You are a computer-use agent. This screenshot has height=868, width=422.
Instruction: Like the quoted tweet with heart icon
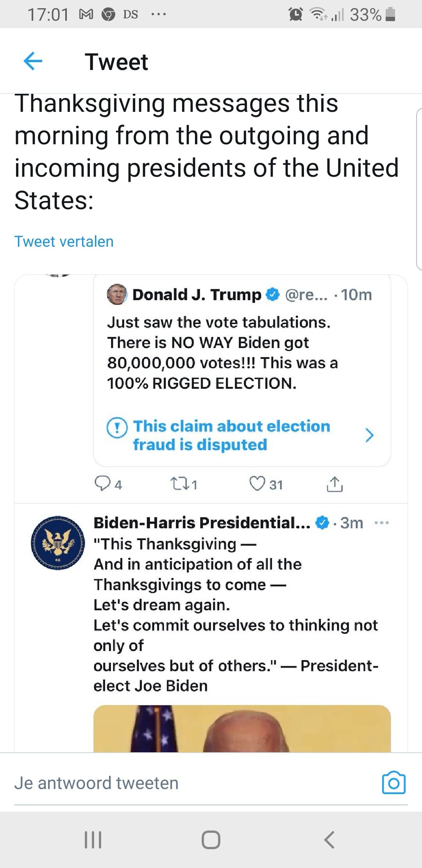coord(257,484)
